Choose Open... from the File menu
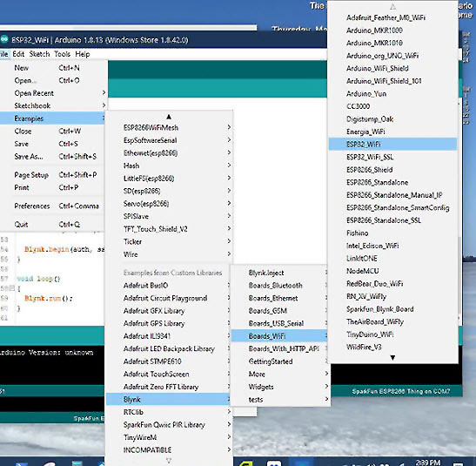Viewport: 476px width, 466px height. 53,80
